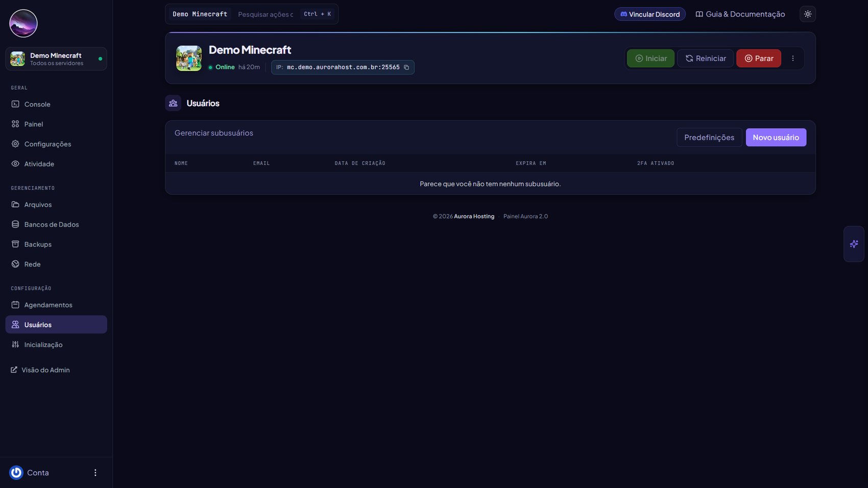Click the Demo Minecraft breadcrumb tag

pyautogui.click(x=200, y=14)
